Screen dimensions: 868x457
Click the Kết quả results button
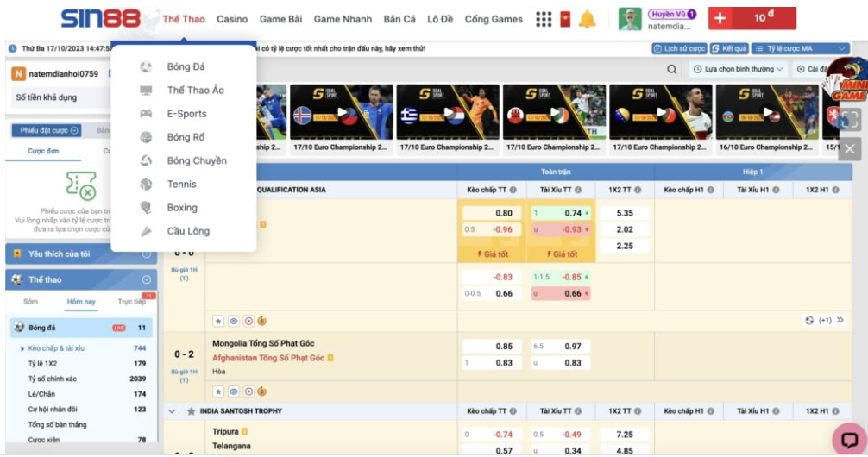729,49
